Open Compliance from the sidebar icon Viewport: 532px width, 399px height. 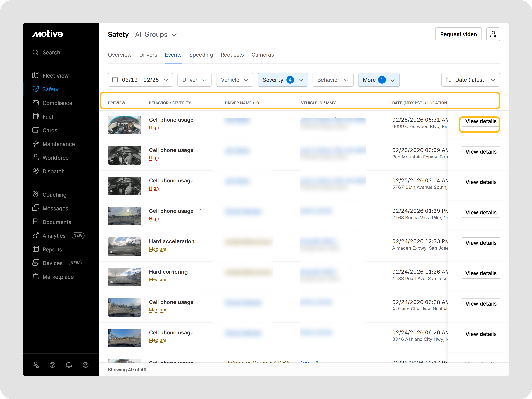coord(36,103)
